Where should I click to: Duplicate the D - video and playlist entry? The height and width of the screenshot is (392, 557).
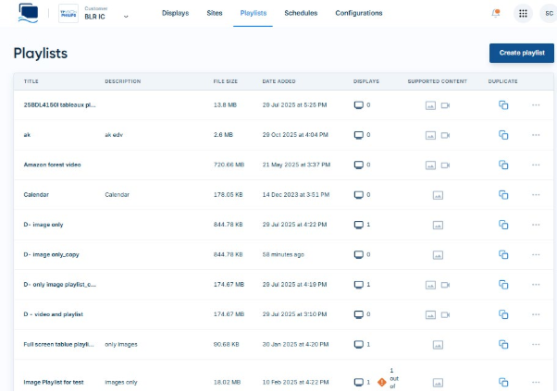(x=503, y=314)
